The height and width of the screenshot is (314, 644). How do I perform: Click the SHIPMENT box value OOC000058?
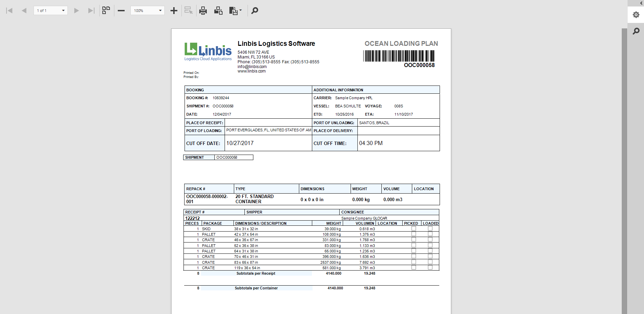coord(227,157)
